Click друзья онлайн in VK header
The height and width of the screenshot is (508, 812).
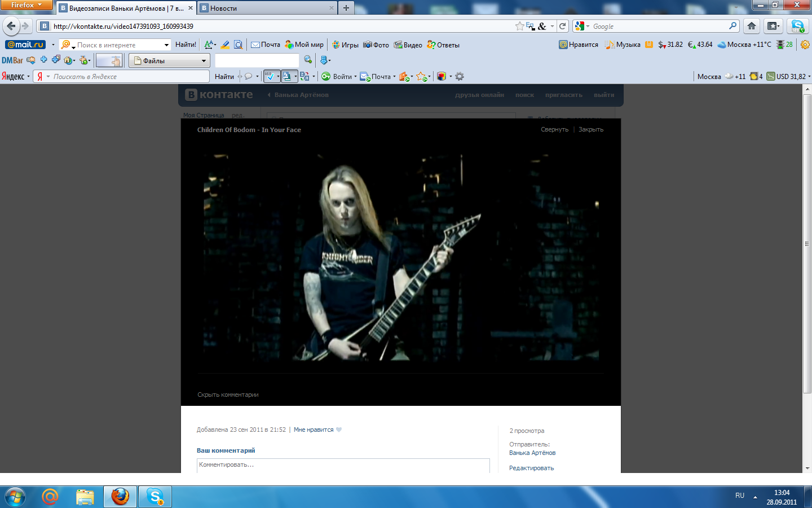click(x=479, y=95)
